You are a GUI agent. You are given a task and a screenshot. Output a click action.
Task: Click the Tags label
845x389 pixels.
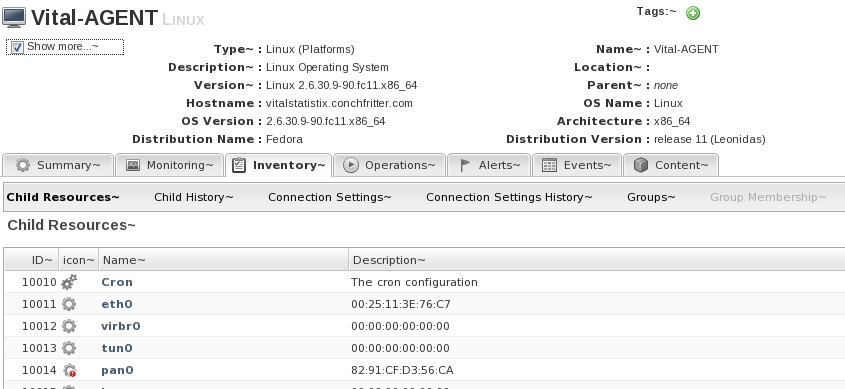click(656, 11)
